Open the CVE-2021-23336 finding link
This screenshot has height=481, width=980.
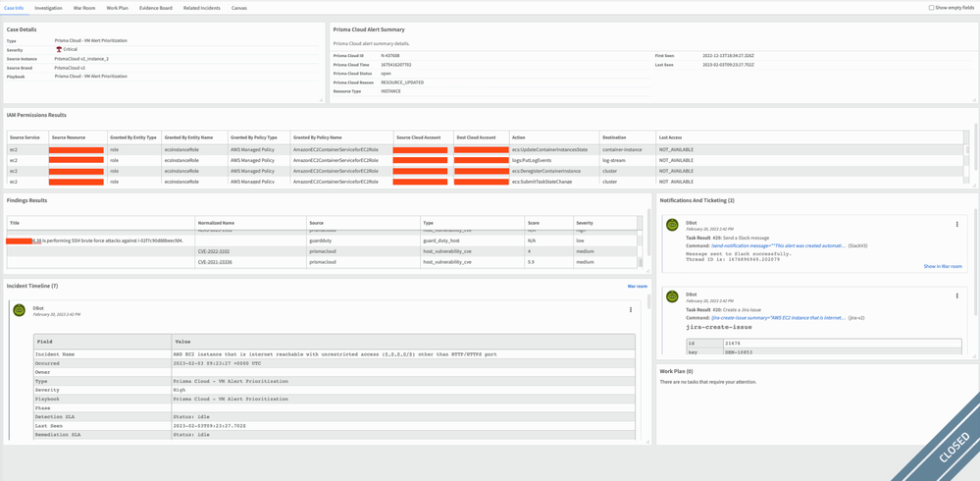214,262
